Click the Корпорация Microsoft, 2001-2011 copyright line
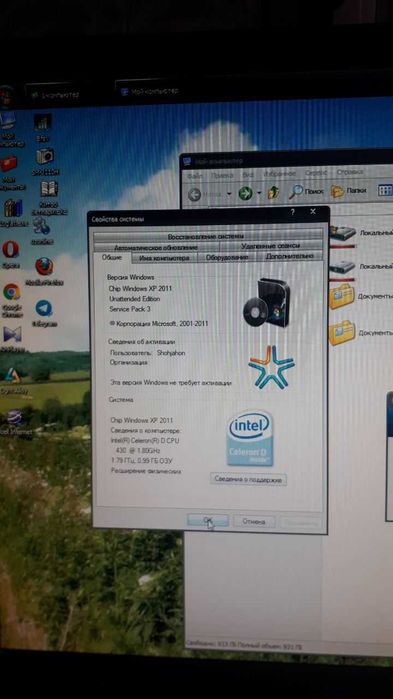393x699 pixels. pos(159,324)
